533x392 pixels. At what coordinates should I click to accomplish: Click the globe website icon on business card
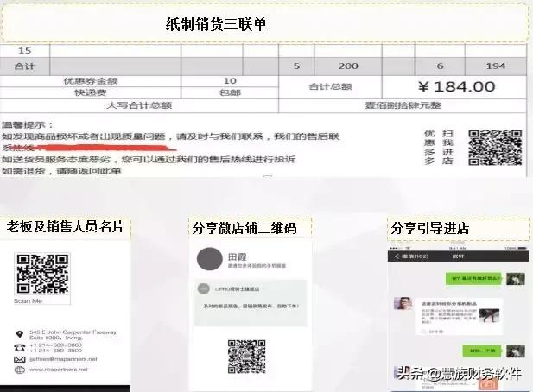(x=19, y=370)
